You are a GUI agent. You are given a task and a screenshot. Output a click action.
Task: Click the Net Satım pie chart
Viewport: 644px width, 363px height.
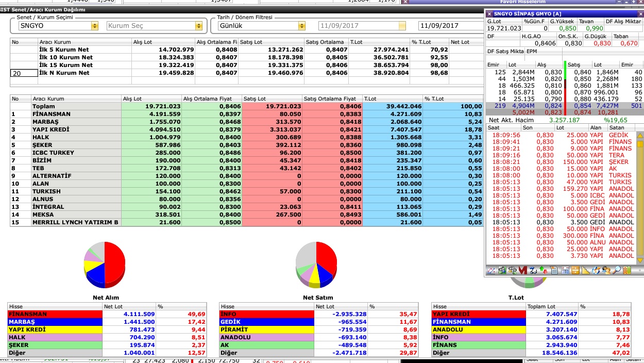[x=316, y=265]
